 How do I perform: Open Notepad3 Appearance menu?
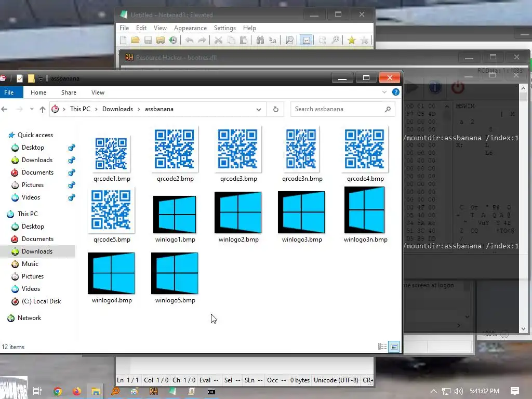[190, 28]
